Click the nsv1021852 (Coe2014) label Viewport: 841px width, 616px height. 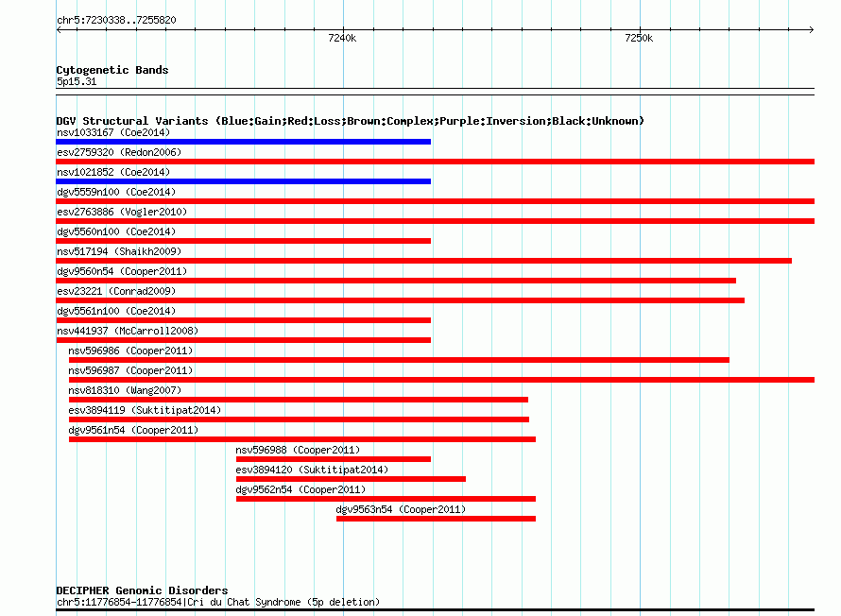pos(113,172)
